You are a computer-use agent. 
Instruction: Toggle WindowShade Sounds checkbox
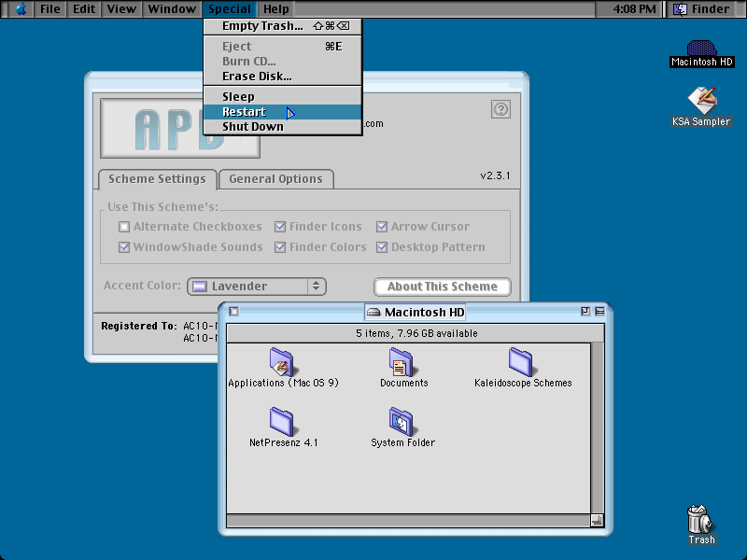(x=124, y=247)
